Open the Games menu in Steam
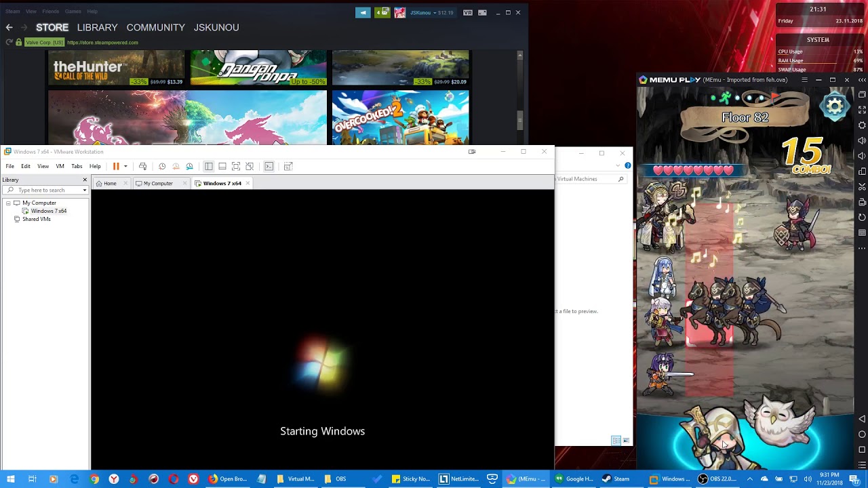The width and height of the screenshot is (868, 488). point(73,12)
